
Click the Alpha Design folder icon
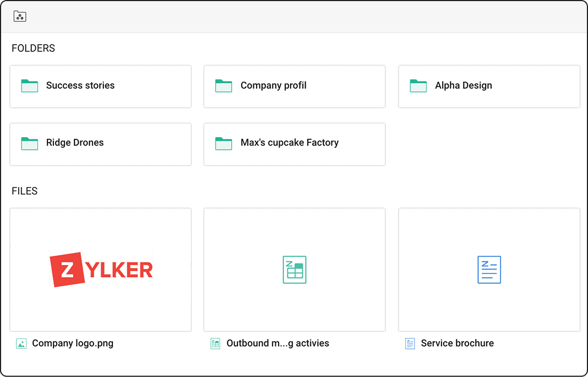tap(418, 85)
